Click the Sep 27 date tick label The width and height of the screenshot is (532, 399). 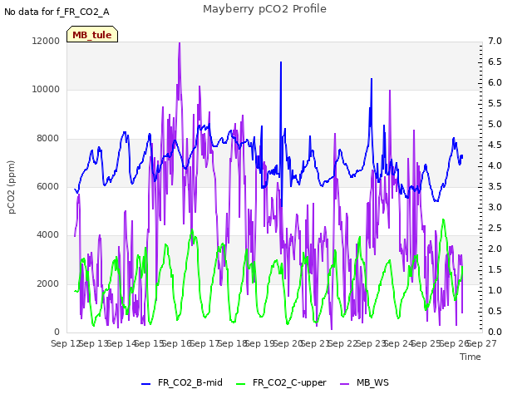point(482,343)
